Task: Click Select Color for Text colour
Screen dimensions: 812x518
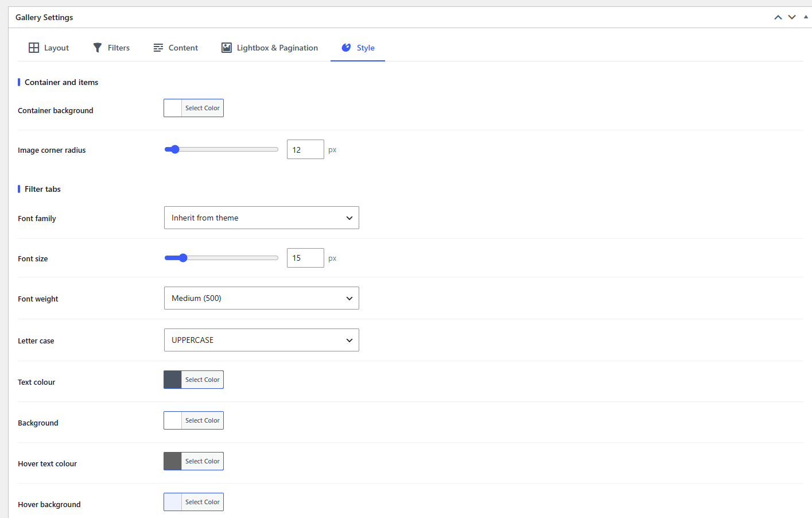Action: click(203, 380)
